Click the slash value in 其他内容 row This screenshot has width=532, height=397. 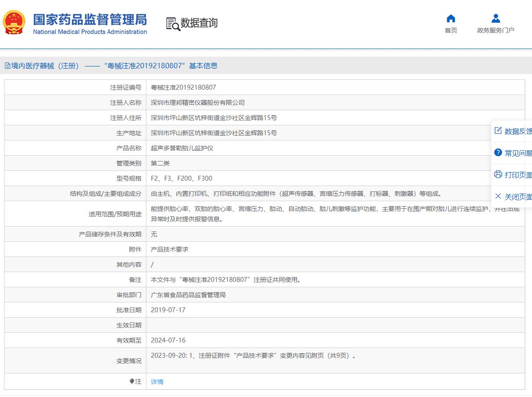coord(152,265)
